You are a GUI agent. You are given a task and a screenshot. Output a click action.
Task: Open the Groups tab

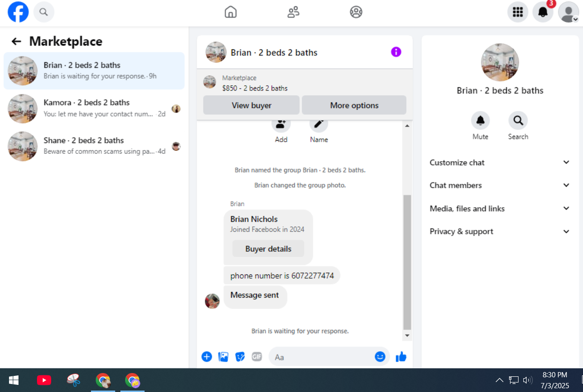coord(356,12)
